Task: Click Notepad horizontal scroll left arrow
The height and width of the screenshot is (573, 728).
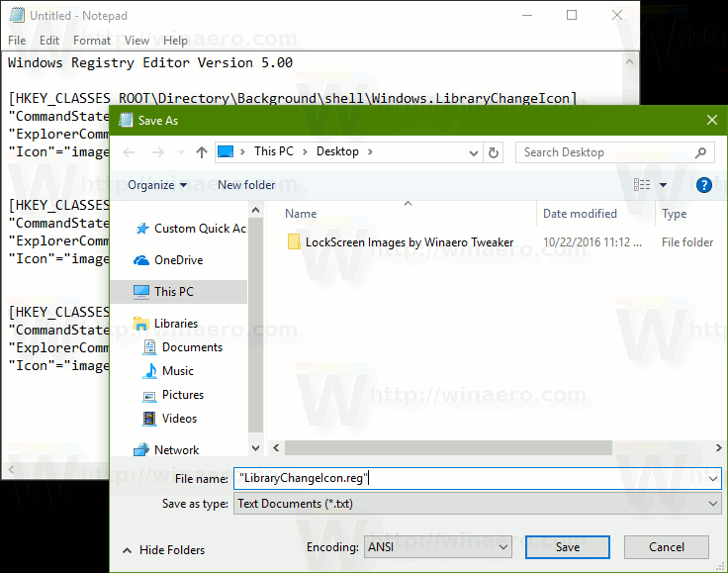Action: [11, 470]
